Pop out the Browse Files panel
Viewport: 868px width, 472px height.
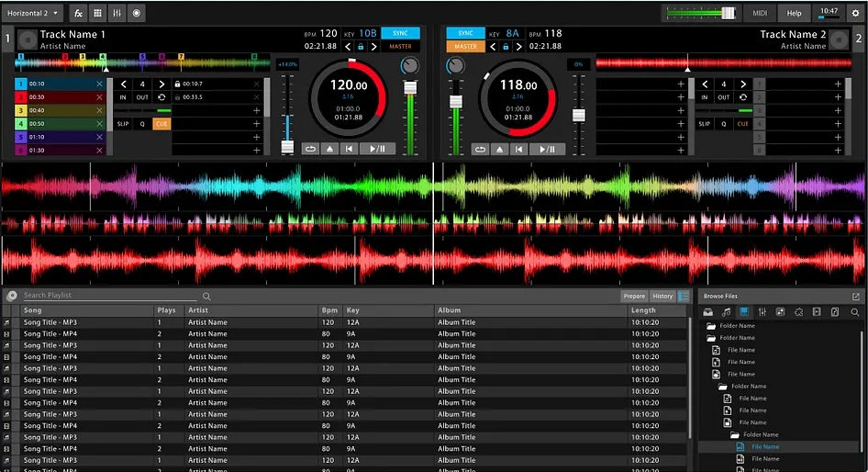[856, 297]
